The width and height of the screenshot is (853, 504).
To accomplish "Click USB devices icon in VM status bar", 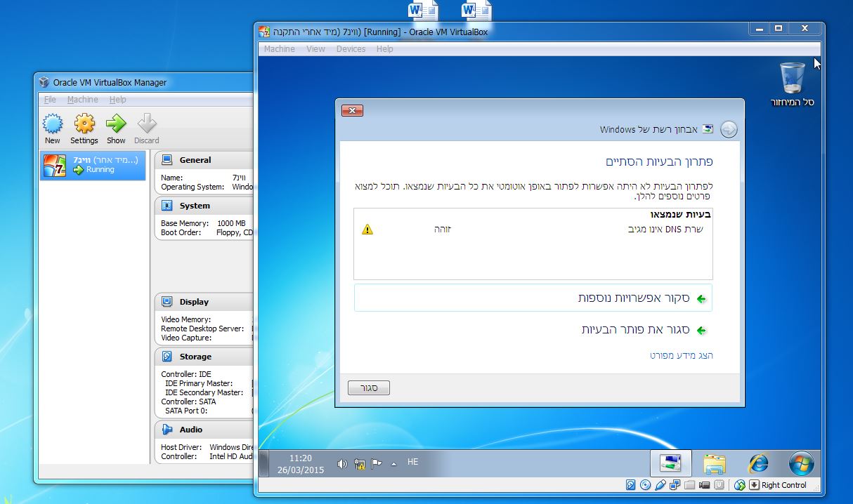I will click(x=660, y=485).
